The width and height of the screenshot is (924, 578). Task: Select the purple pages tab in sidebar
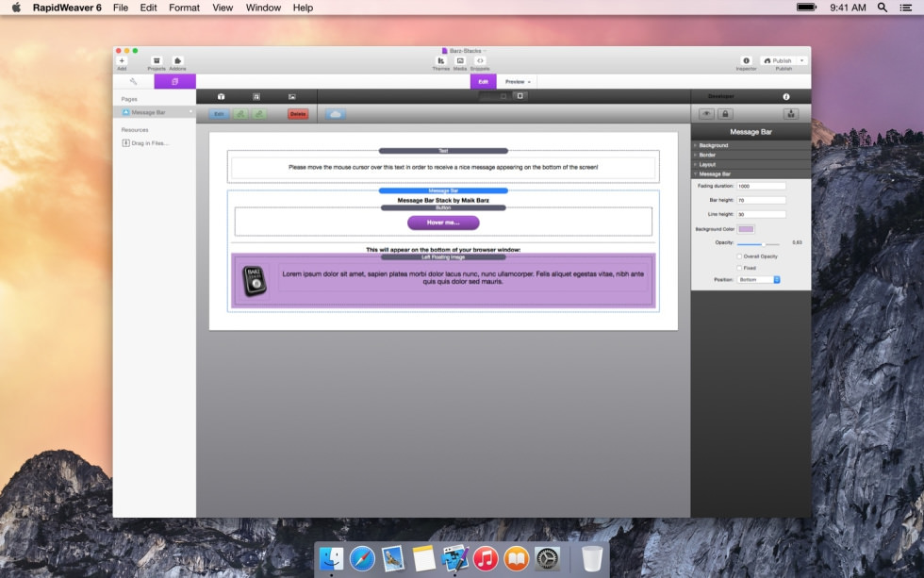pyautogui.click(x=175, y=81)
